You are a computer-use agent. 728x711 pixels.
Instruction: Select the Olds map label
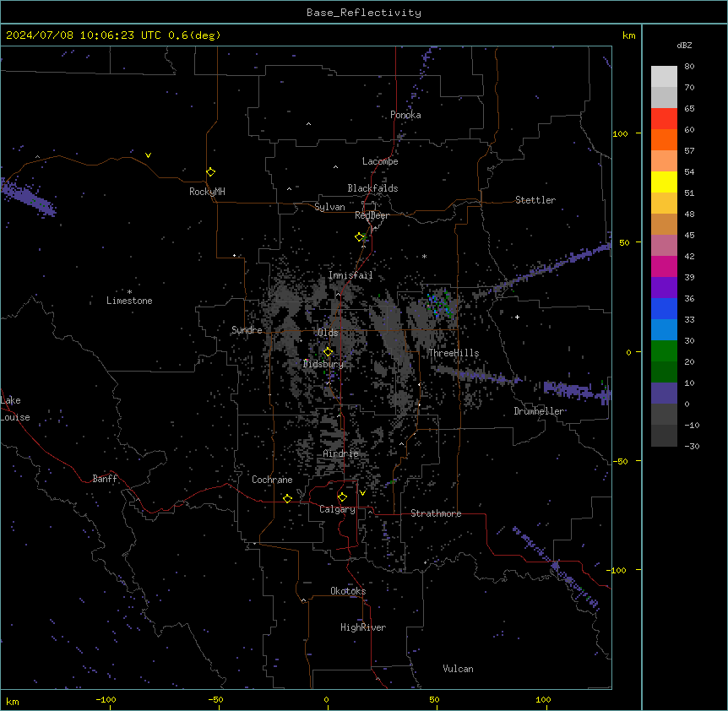[x=328, y=333]
